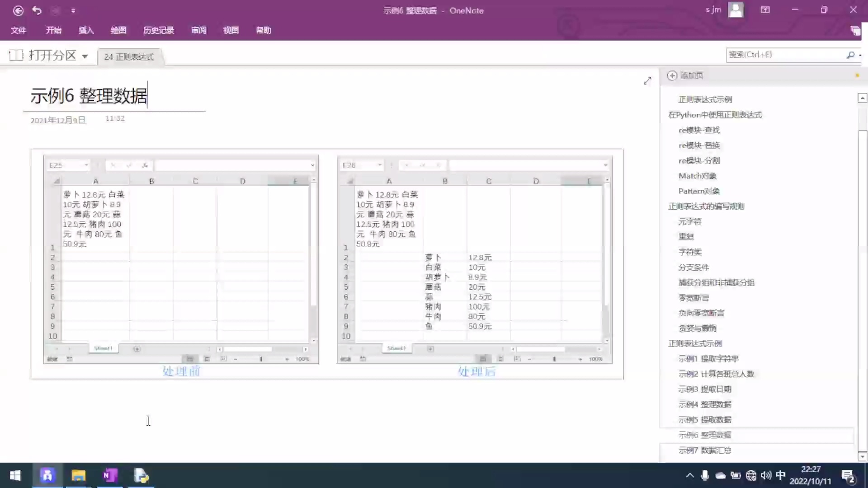868x488 pixels.
Task: Click the Undo icon in quick access toolbar
Action: point(37,10)
